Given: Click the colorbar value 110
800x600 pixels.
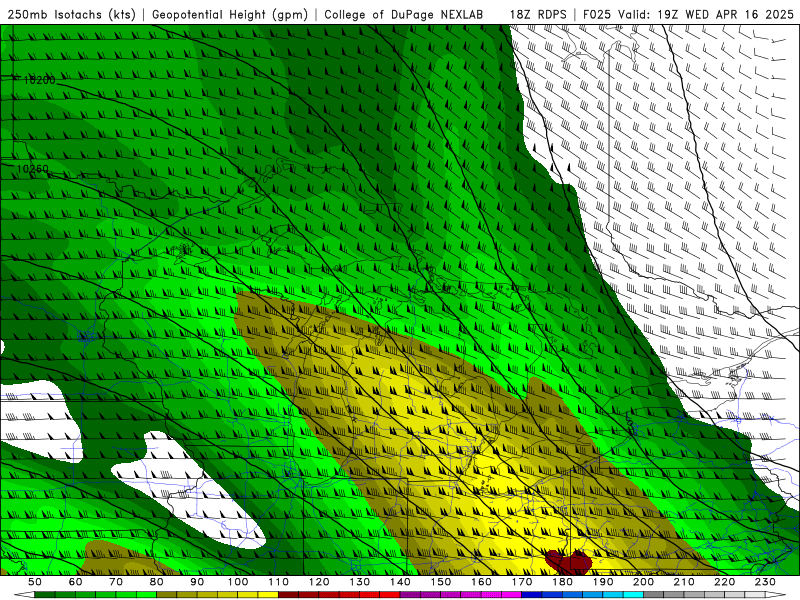Looking at the screenshot, I should coord(279,582).
